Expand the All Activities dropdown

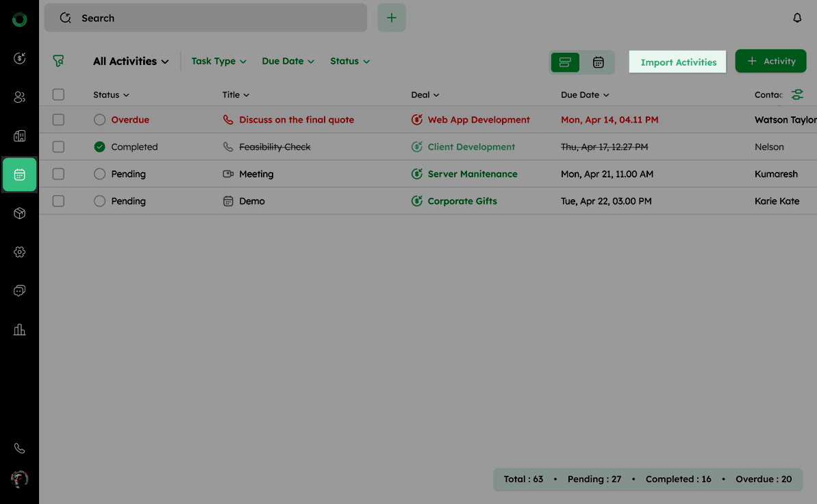[x=131, y=62]
